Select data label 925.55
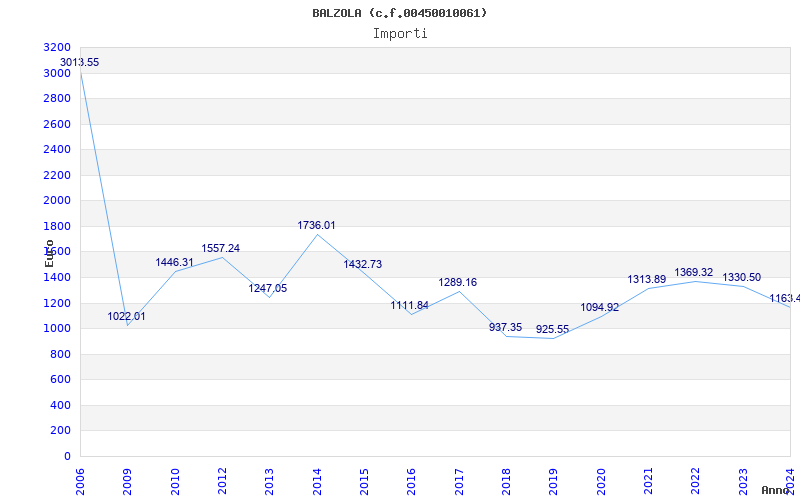The height and width of the screenshot is (500, 800). (553, 330)
